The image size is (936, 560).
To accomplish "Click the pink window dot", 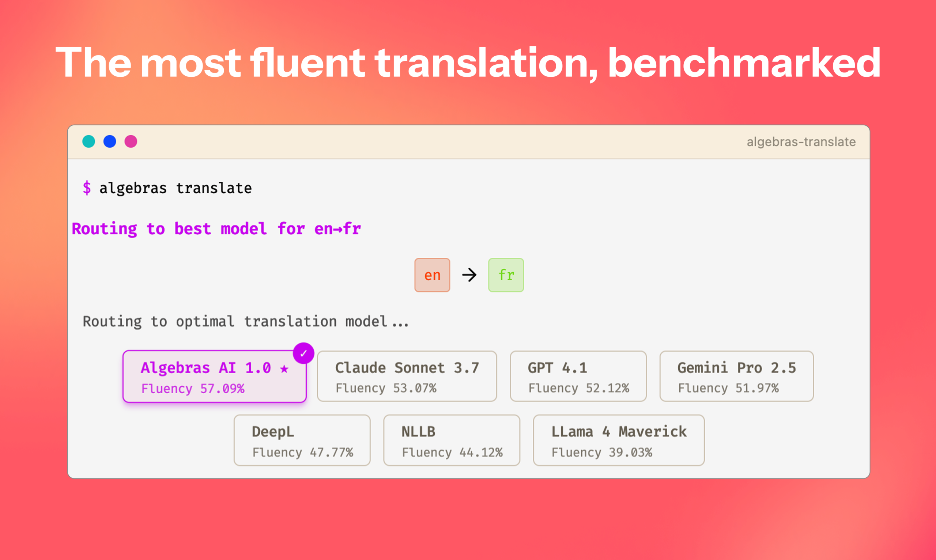I will point(131,141).
